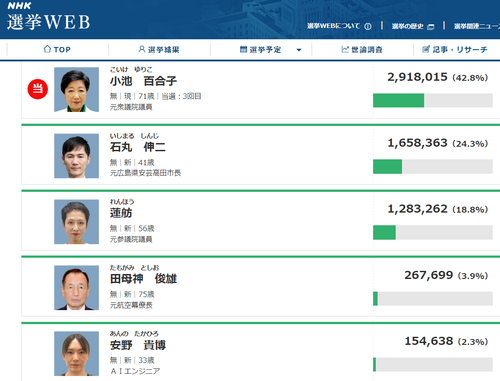Viewport: 500px width, 381px height.
Task: Click 安野 貴博's portrait photo
Action: point(76,354)
